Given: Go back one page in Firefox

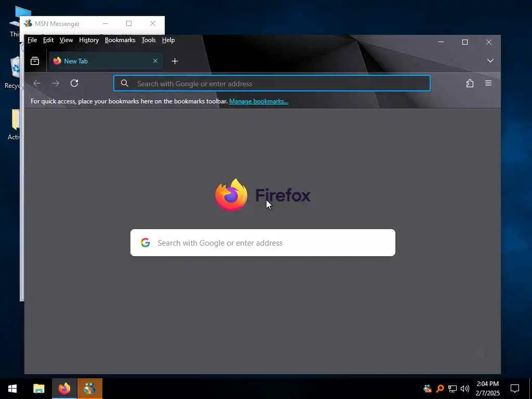Looking at the screenshot, I should coord(37,83).
